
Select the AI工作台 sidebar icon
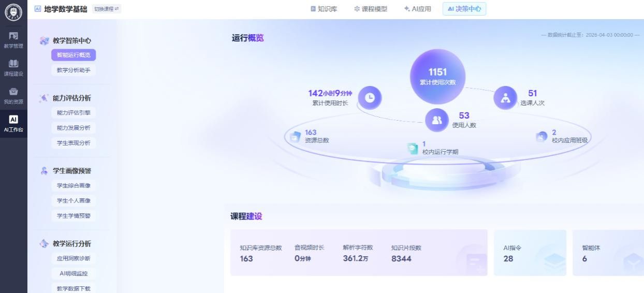[x=13, y=123]
